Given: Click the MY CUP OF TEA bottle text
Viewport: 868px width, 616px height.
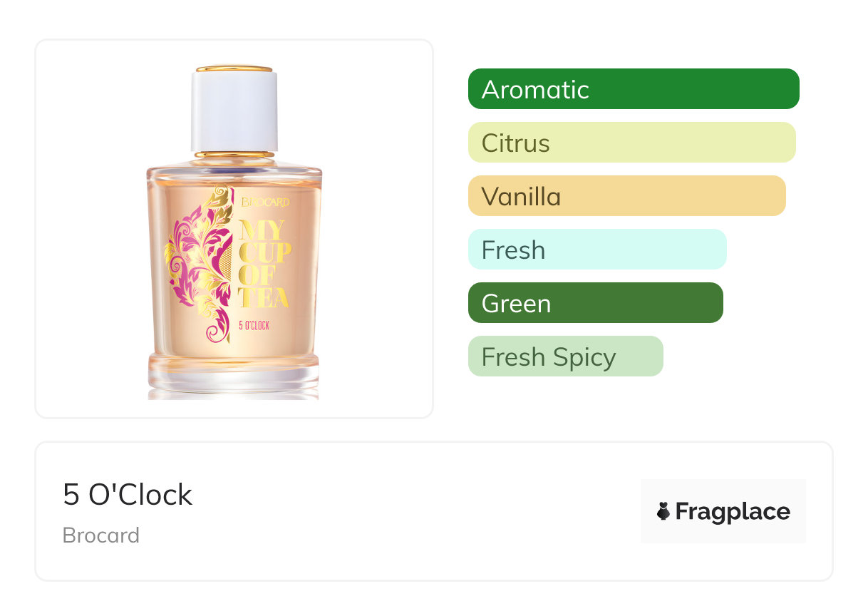Looking at the screenshot, I should [x=264, y=264].
